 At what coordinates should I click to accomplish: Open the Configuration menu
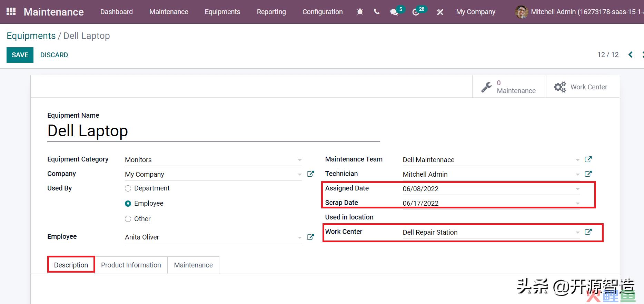(323, 12)
